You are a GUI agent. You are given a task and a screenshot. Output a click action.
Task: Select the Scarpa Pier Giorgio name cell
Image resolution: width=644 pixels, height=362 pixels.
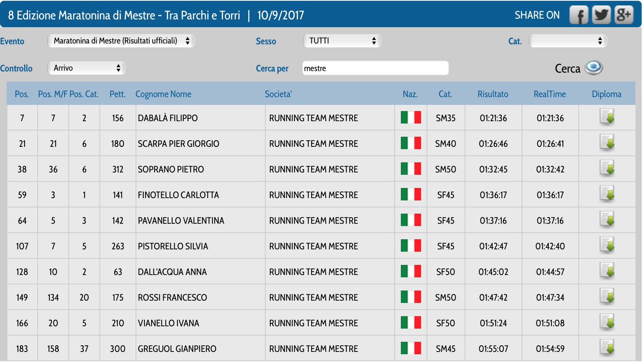[x=178, y=144]
